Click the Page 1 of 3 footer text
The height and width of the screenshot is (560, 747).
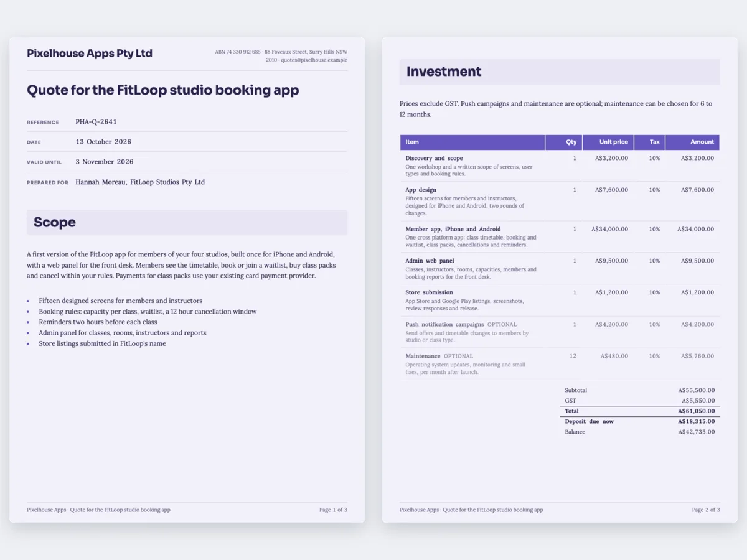pyautogui.click(x=333, y=510)
